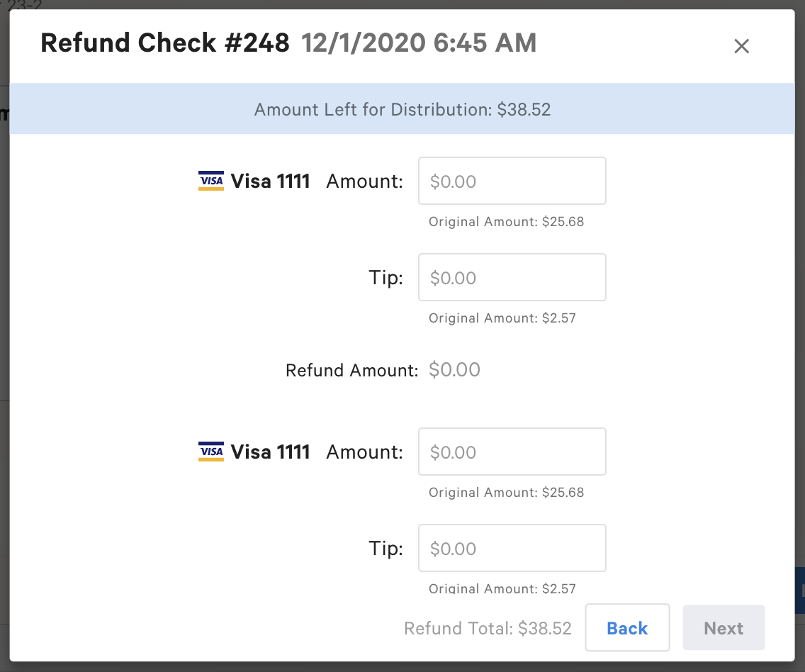805x672 pixels.
Task: Click Original Amount: $25.68 under first Amount field
Action: (x=506, y=221)
